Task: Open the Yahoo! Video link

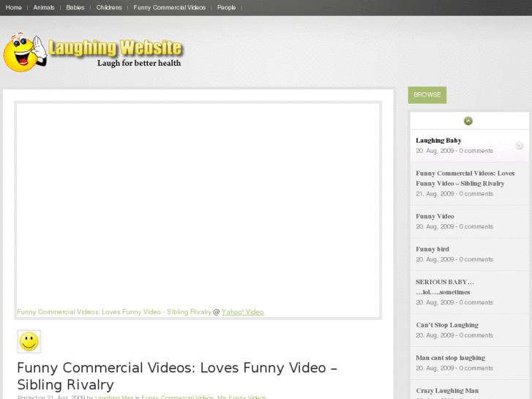Action: (x=243, y=312)
